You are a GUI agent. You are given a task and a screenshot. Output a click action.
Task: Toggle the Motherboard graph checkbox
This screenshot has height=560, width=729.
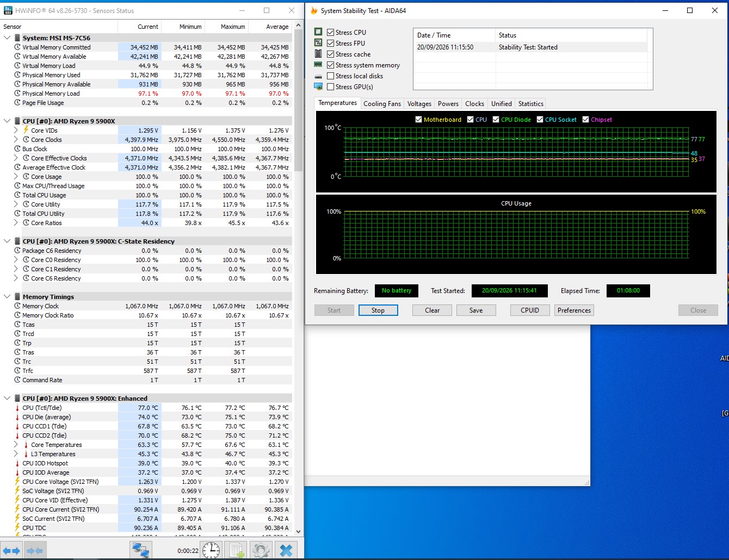tap(418, 120)
